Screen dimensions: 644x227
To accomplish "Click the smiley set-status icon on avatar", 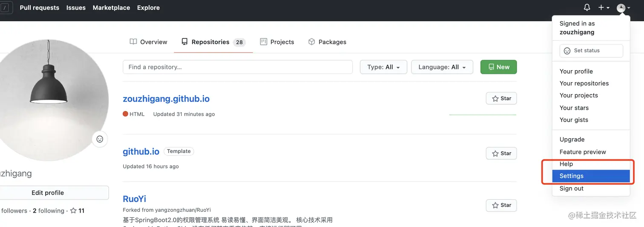I will tap(100, 139).
